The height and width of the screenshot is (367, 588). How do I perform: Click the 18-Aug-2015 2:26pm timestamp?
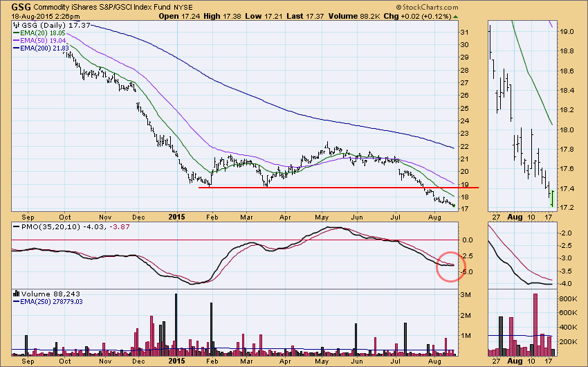35,15
